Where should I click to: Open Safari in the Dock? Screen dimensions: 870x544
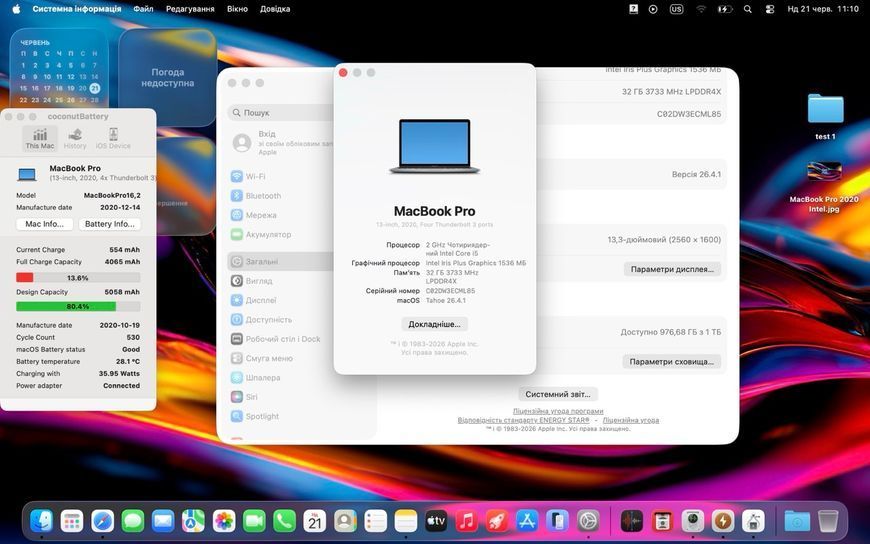click(103, 521)
